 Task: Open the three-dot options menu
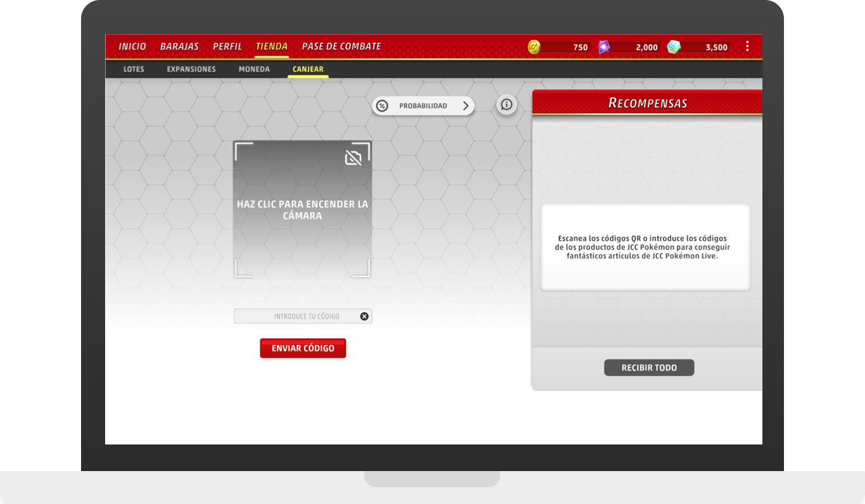pos(747,46)
